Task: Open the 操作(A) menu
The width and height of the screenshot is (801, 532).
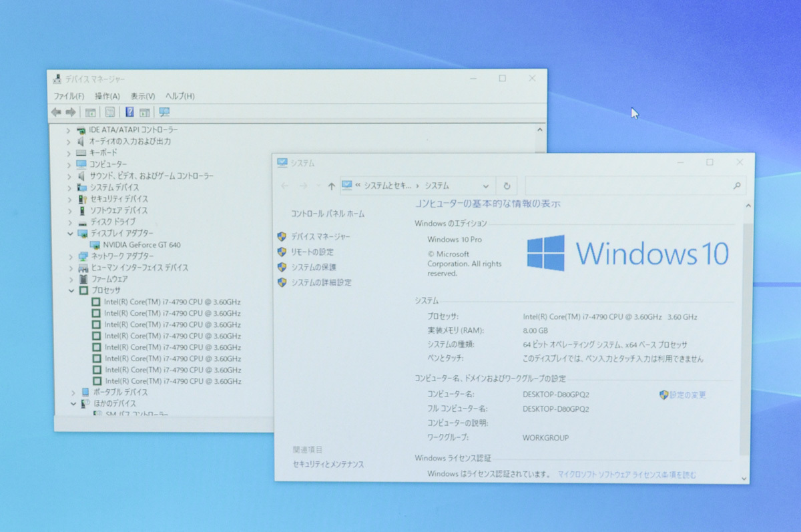Action: [107, 96]
